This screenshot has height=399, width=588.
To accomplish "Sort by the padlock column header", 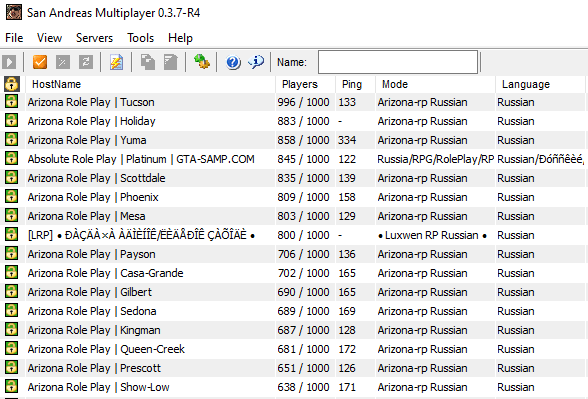I will click(12, 84).
